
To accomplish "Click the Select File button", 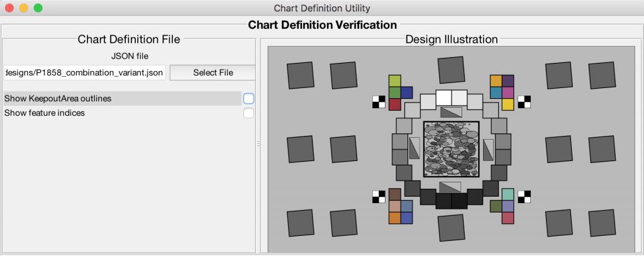I will [213, 73].
